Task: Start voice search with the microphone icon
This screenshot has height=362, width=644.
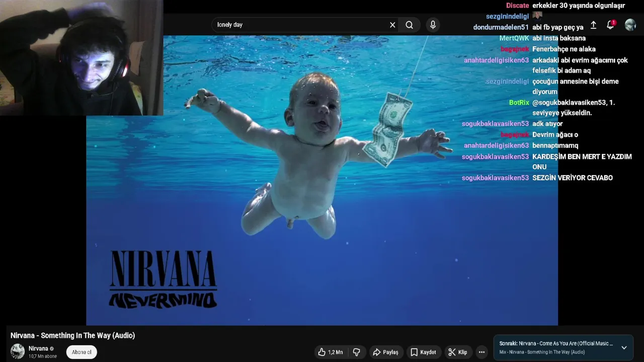Action: click(x=433, y=25)
